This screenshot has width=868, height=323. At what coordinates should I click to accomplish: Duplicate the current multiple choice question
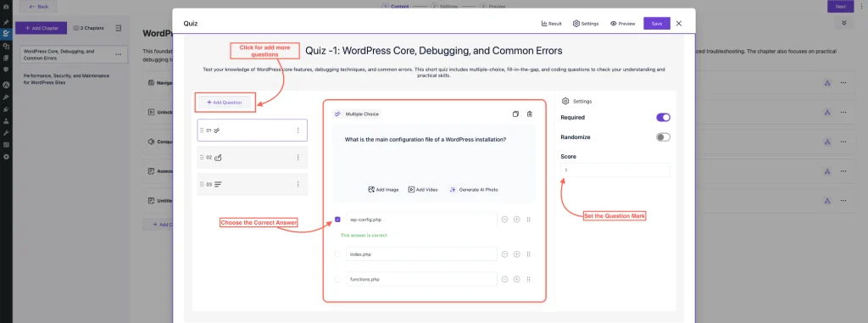click(x=515, y=114)
